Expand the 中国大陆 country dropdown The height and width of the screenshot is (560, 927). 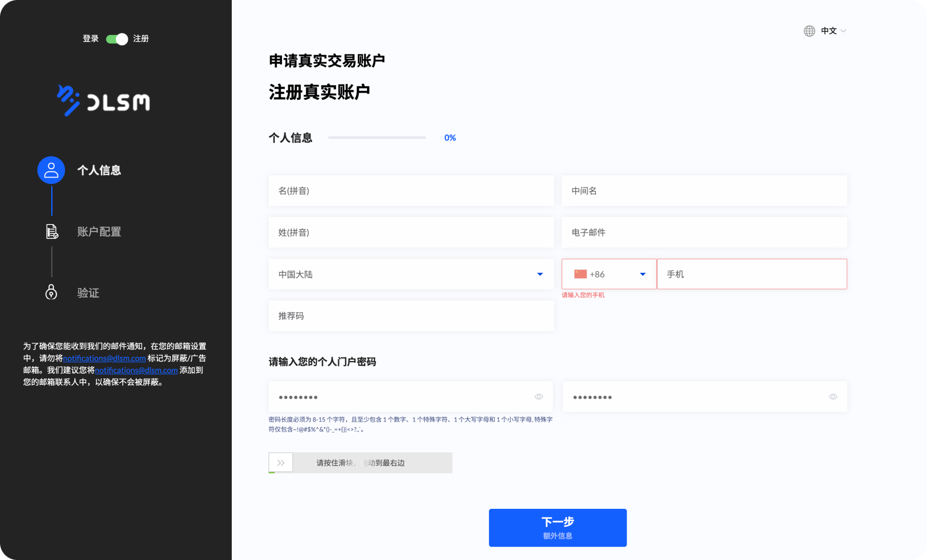click(539, 274)
